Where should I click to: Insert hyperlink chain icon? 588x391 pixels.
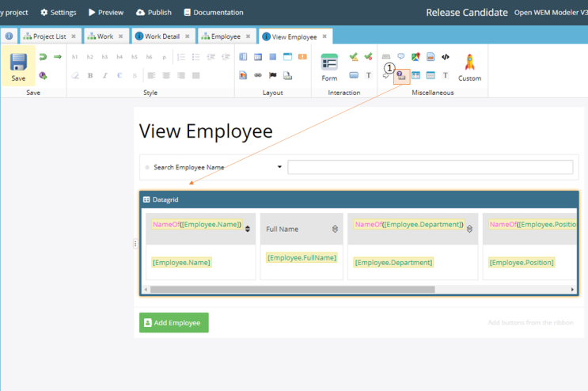tap(258, 76)
